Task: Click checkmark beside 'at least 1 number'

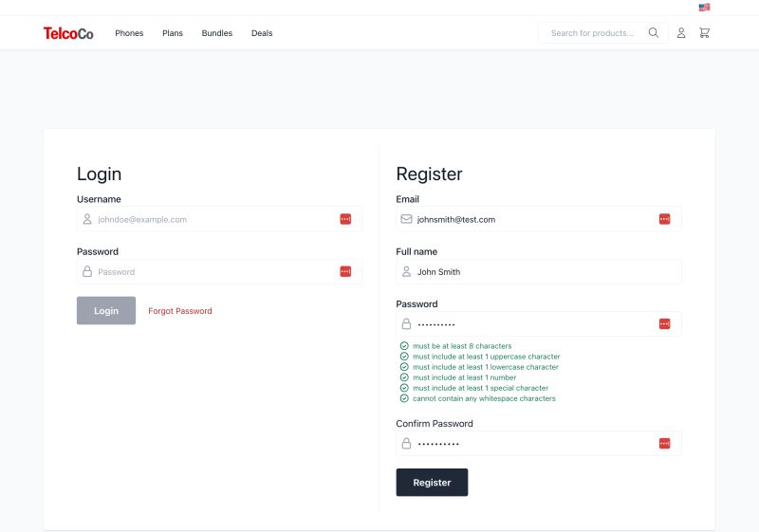Action: [404, 377]
